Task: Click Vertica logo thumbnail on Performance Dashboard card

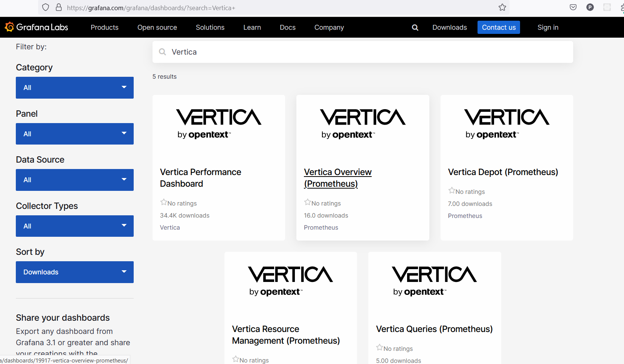Action: click(219, 123)
